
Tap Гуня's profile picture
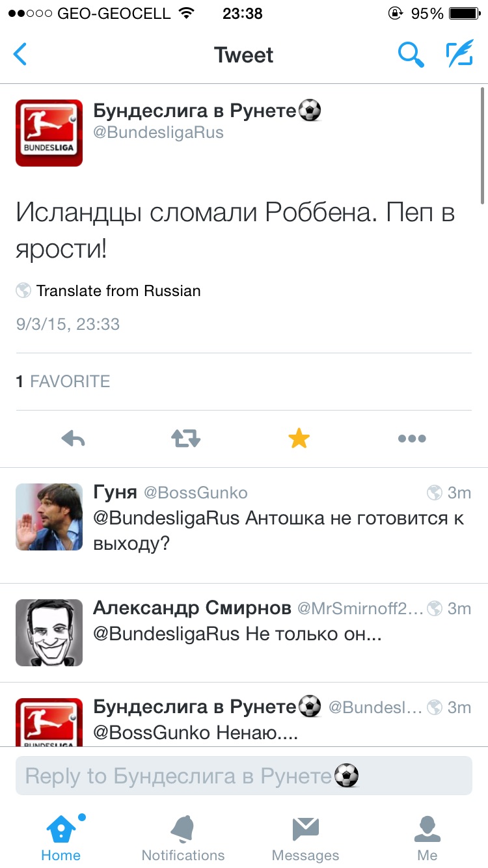point(49,517)
